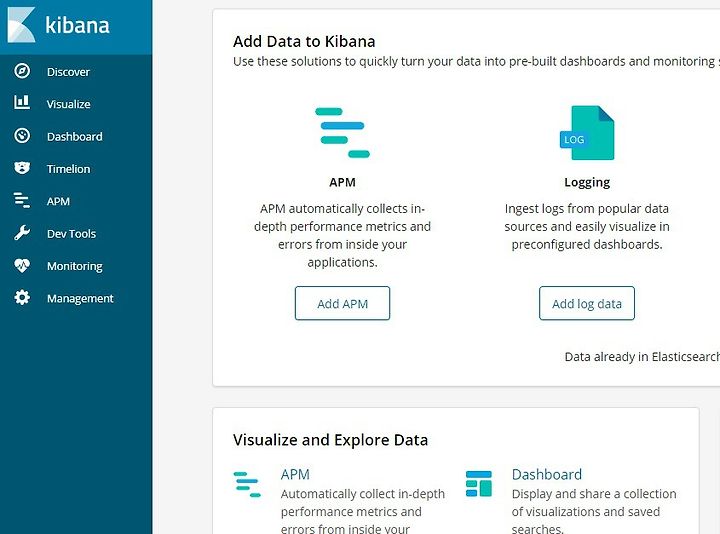Click the bold 'Logging' card title
Image resolution: width=720 pixels, height=534 pixels.
[x=587, y=182]
